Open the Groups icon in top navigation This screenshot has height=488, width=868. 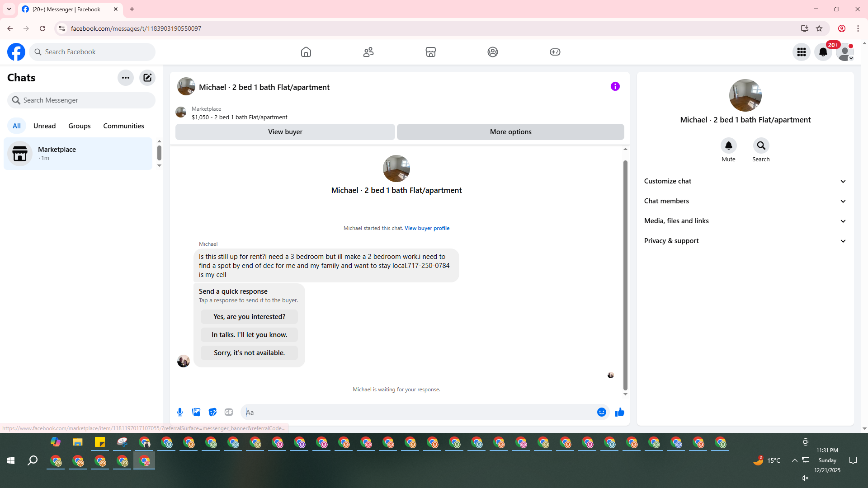(493, 52)
